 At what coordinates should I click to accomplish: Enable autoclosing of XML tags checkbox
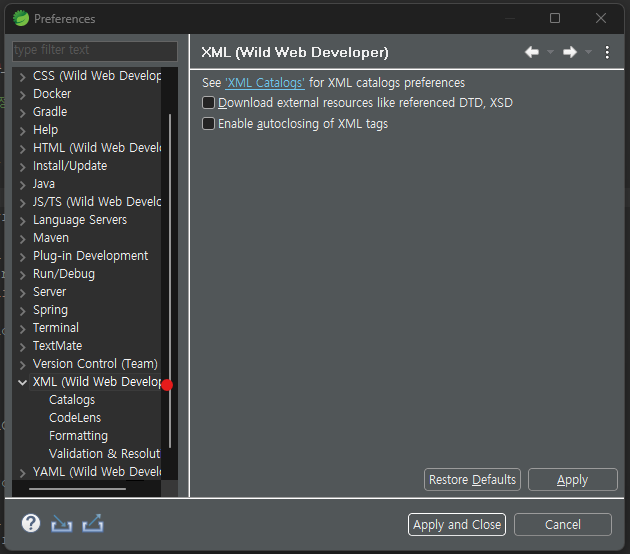[209, 124]
